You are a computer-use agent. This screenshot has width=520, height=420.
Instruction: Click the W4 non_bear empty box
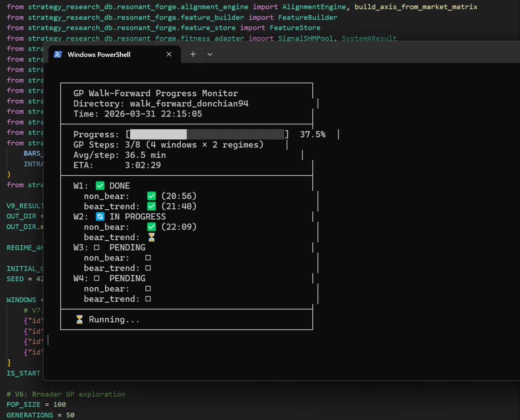click(x=148, y=289)
